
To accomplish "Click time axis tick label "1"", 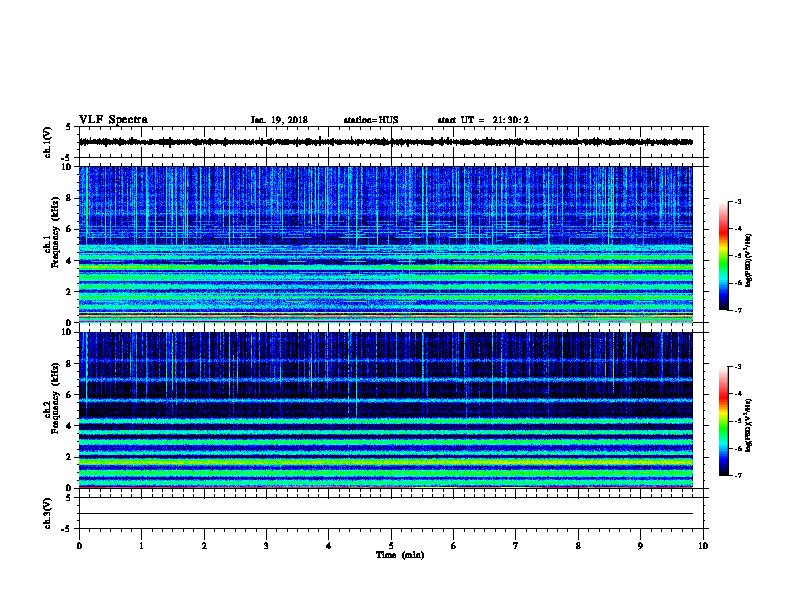I will click(141, 546).
